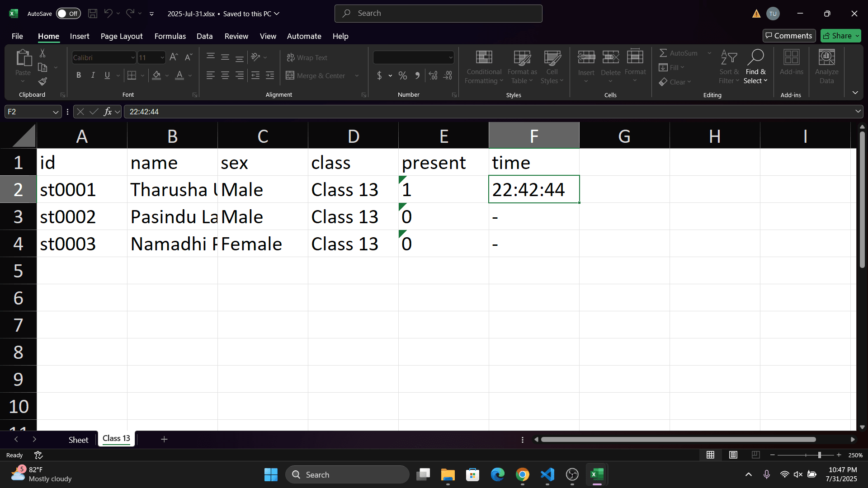
Task: Toggle AutoSave switch on
Action: pos(68,14)
